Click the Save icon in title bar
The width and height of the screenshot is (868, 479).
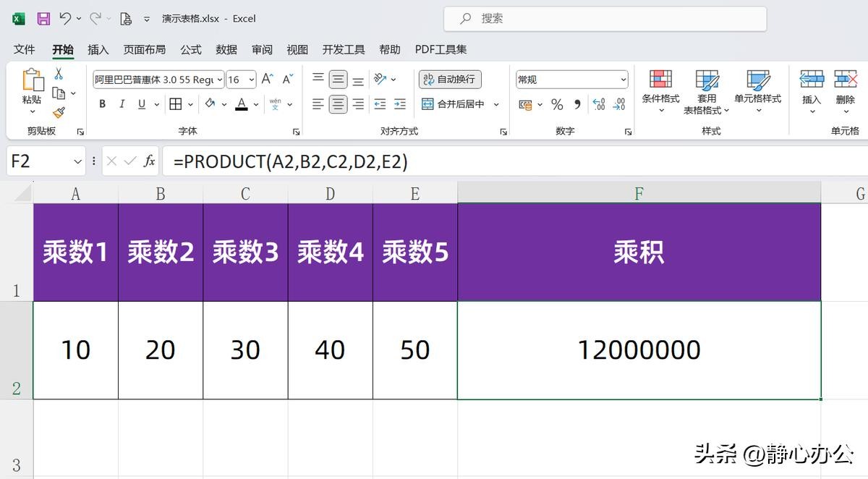43,19
